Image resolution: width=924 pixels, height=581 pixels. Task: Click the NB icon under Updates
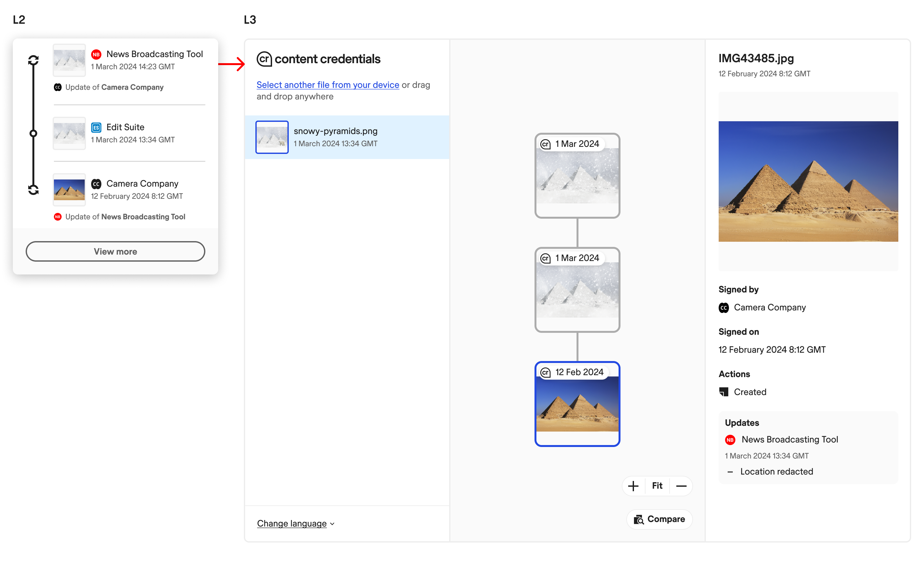tap(730, 440)
